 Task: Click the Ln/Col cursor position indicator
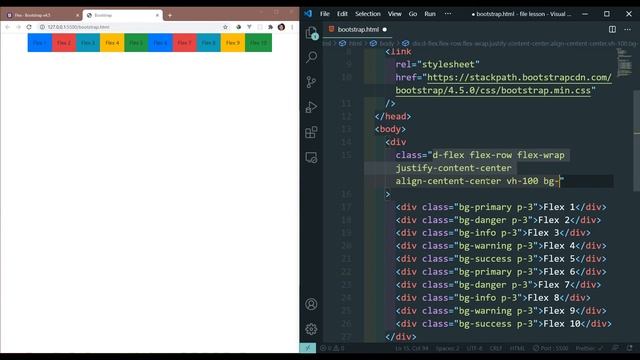click(412, 348)
